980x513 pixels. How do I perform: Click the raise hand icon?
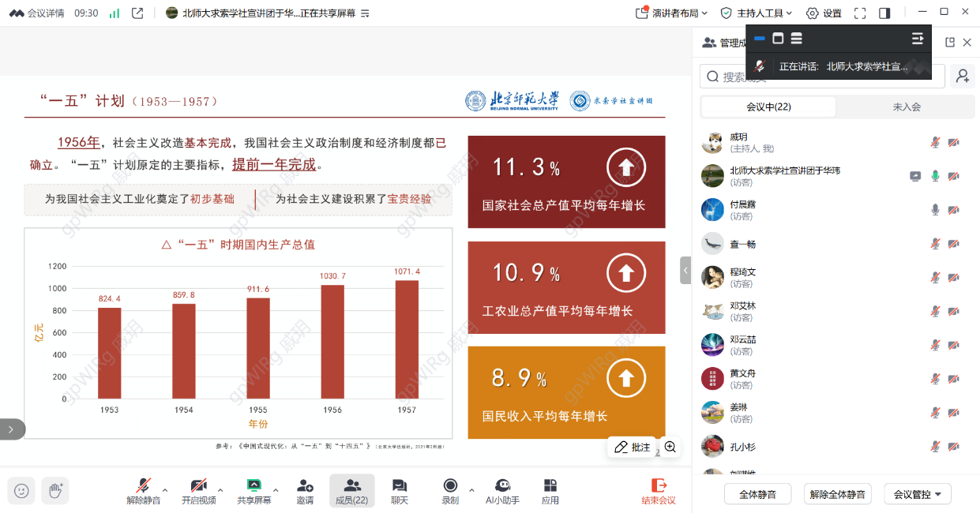coord(55,490)
